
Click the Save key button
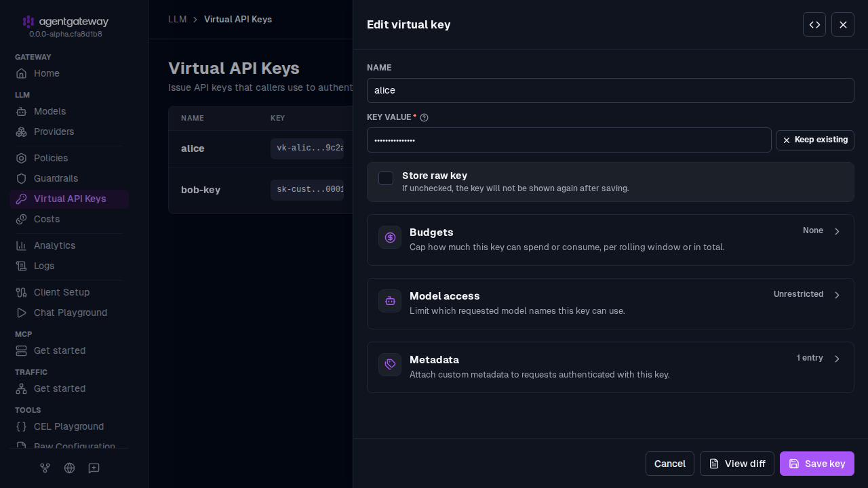click(816, 464)
